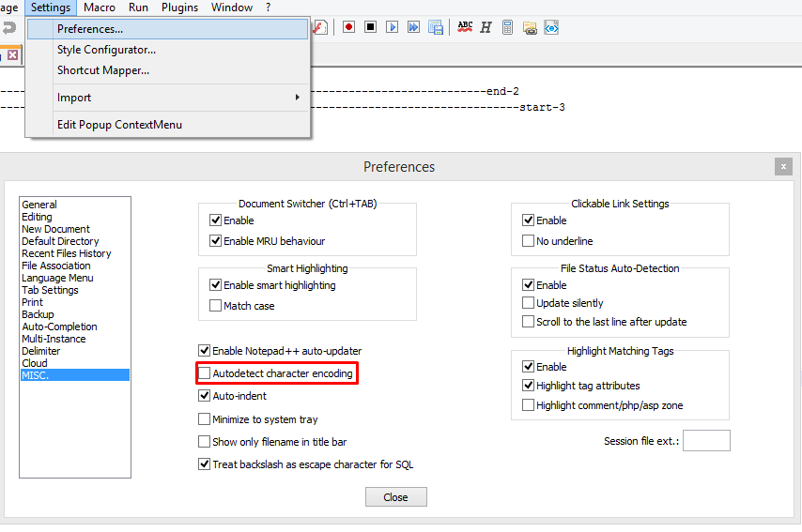Click the Close button in Preferences

[396, 496]
